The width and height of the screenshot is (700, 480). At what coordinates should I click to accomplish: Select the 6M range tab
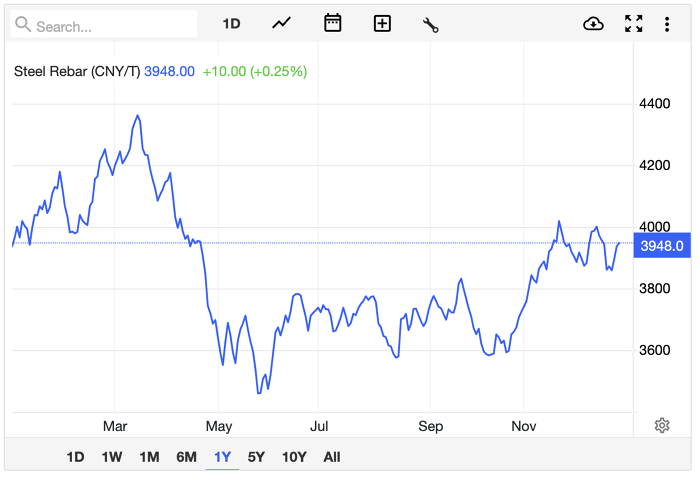coord(186,457)
